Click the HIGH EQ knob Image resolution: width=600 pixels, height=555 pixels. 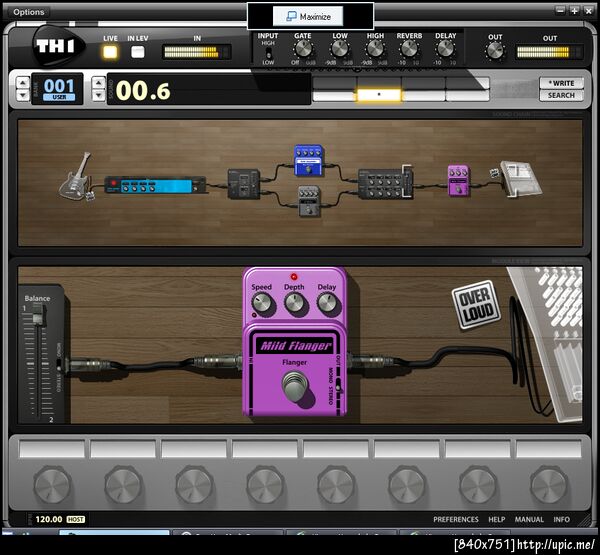pyautogui.click(x=375, y=49)
